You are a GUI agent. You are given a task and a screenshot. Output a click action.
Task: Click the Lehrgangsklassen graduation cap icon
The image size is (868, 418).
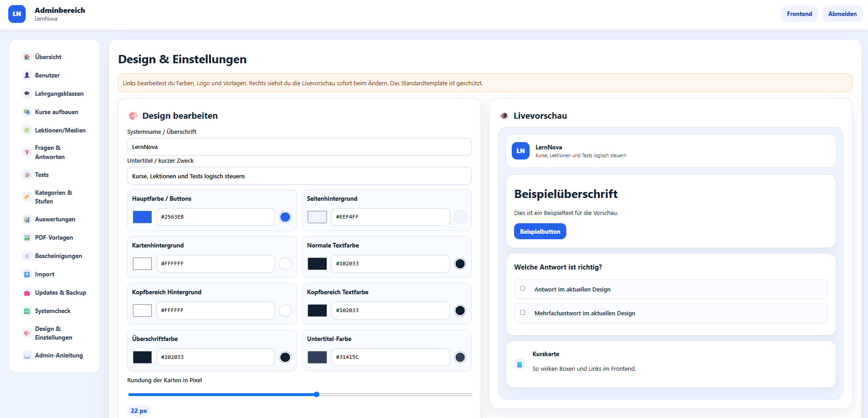point(27,93)
